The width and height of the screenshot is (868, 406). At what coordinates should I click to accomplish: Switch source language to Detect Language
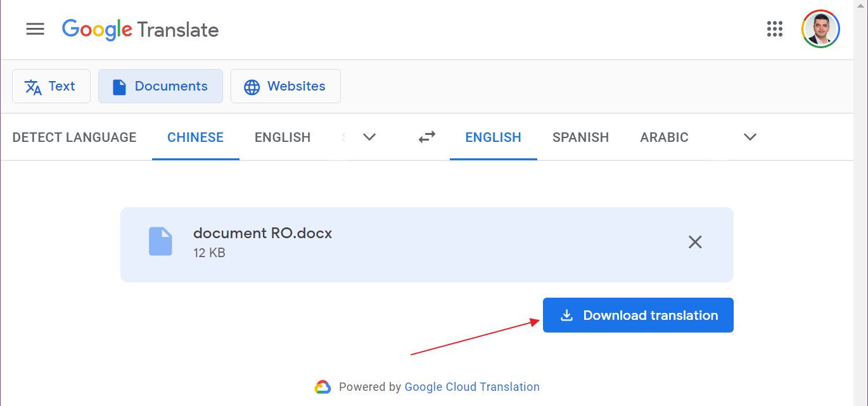(x=73, y=137)
